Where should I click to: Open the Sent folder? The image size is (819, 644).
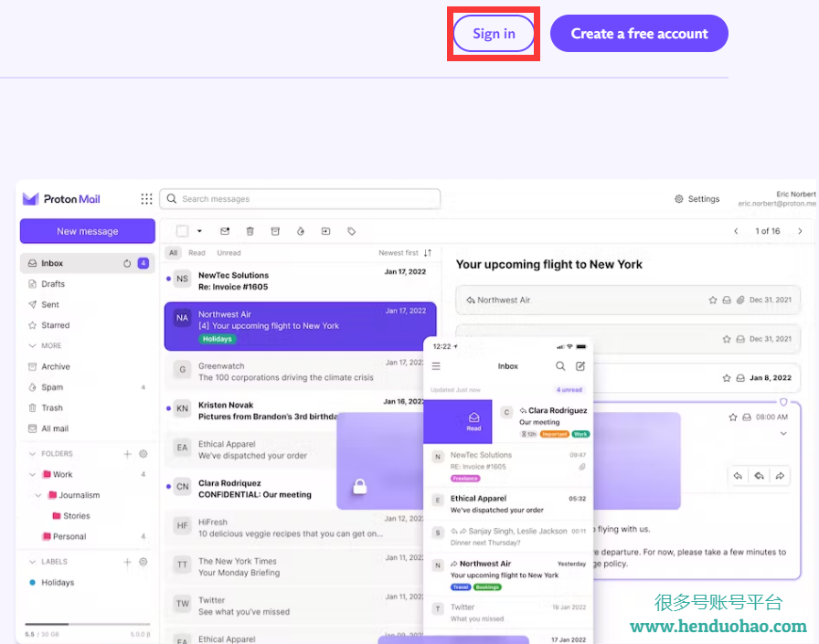tap(87, 305)
